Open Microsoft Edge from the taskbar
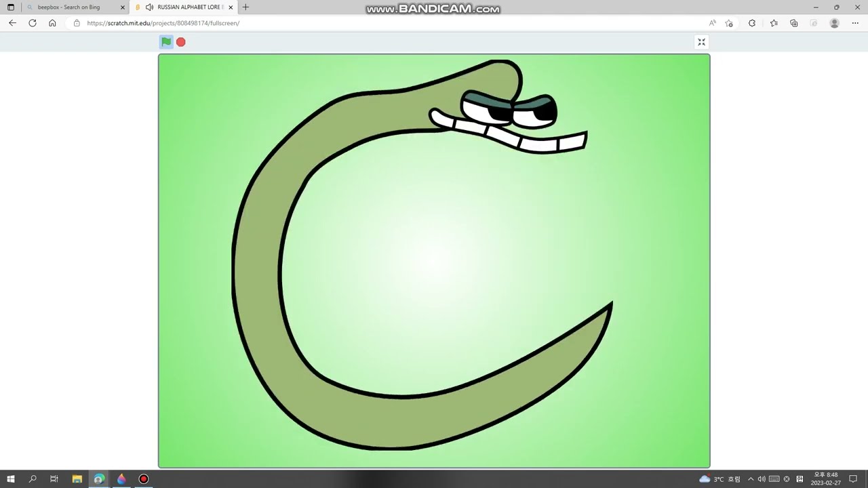This screenshot has height=488, width=868. point(99,479)
